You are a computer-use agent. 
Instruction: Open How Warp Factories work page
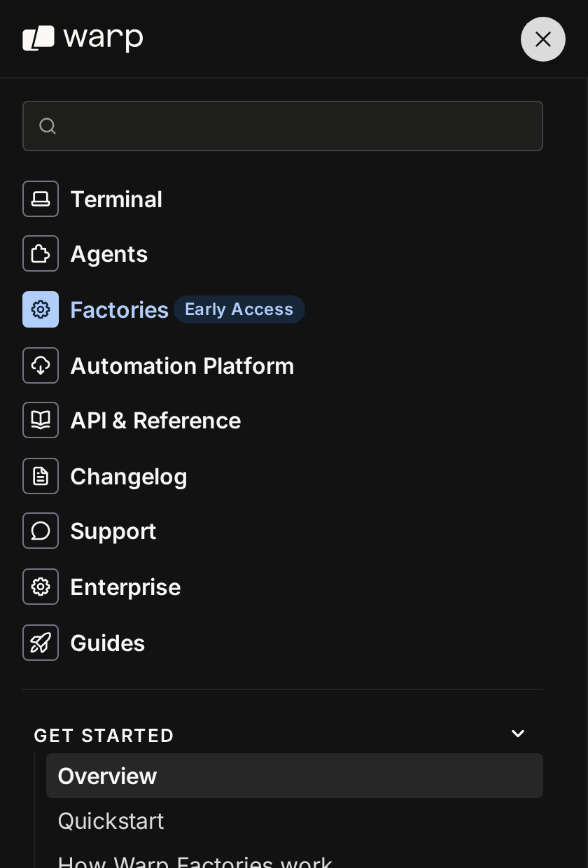click(x=195, y=861)
